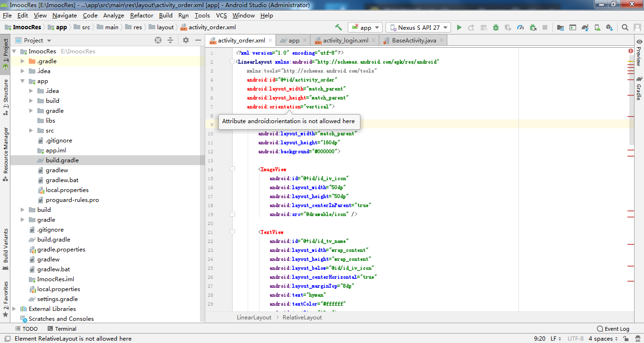Click the Make Project hammer icon
This screenshot has height=343, width=644.
[338, 27]
